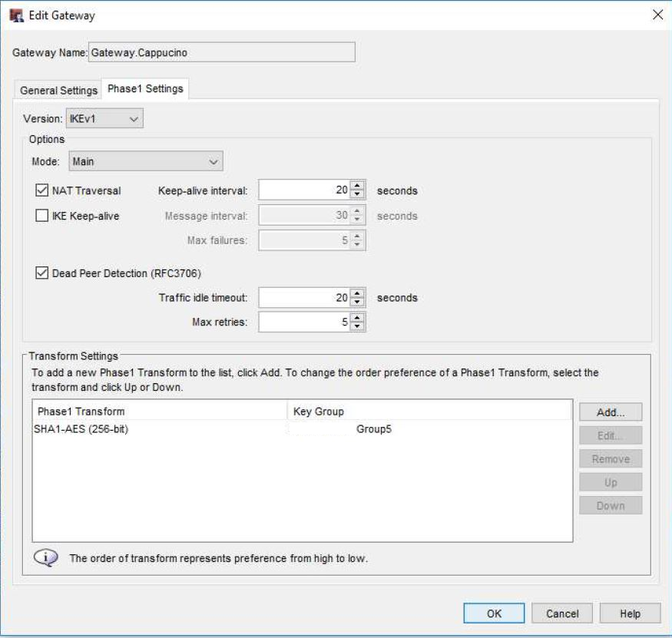Open Help for this dialog
Image resolution: width=672 pixels, height=638 pixels.
tap(630, 613)
